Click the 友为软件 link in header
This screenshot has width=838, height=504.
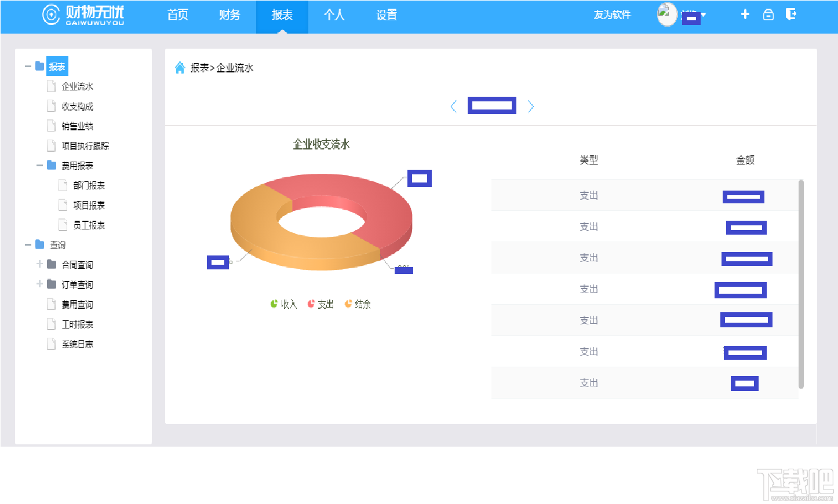coord(612,15)
